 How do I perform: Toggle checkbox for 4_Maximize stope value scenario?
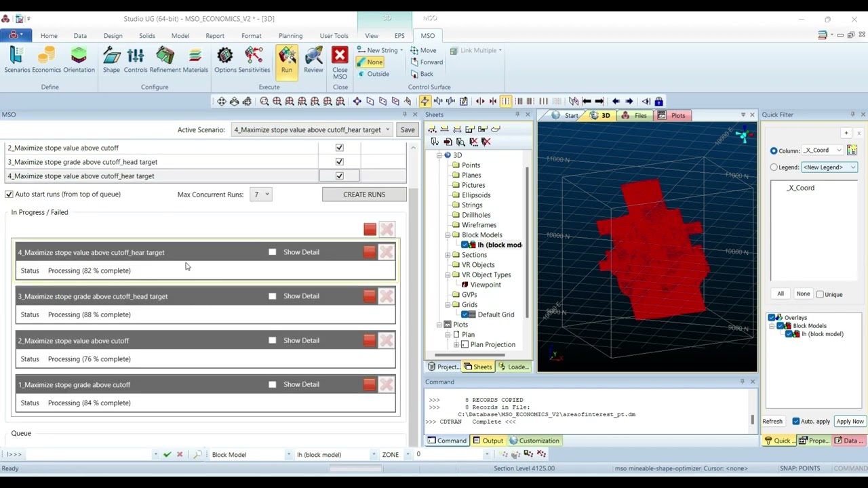[x=339, y=176]
